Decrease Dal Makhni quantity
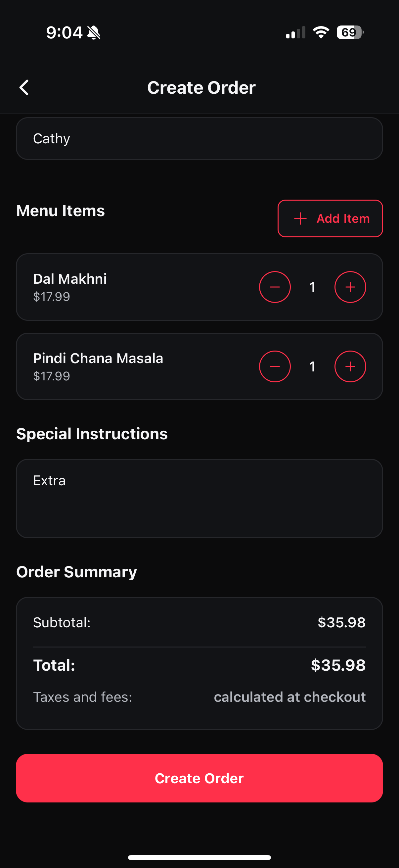Image resolution: width=399 pixels, height=868 pixels. pos(275,287)
